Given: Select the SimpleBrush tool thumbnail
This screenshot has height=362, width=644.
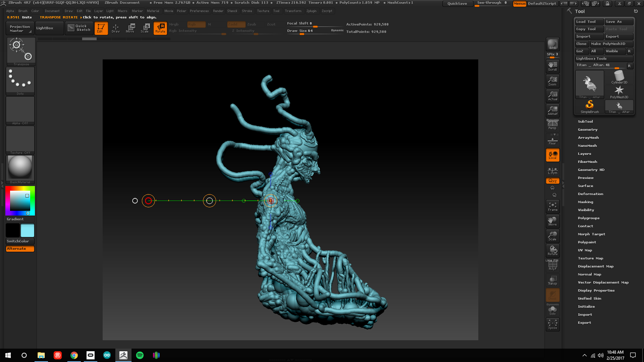Looking at the screenshot, I should pyautogui.click(x=590, y=107).
